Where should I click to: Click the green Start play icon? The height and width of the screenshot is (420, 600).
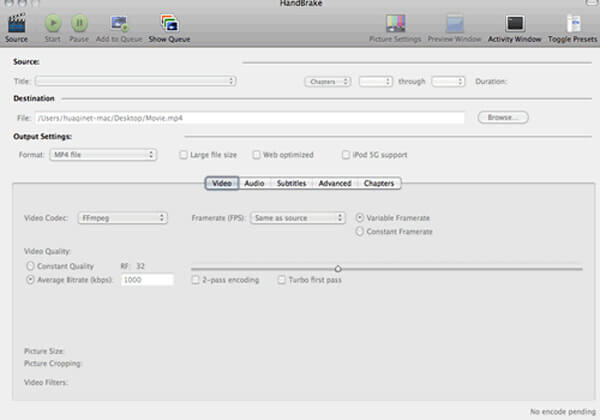coord(53,24)
